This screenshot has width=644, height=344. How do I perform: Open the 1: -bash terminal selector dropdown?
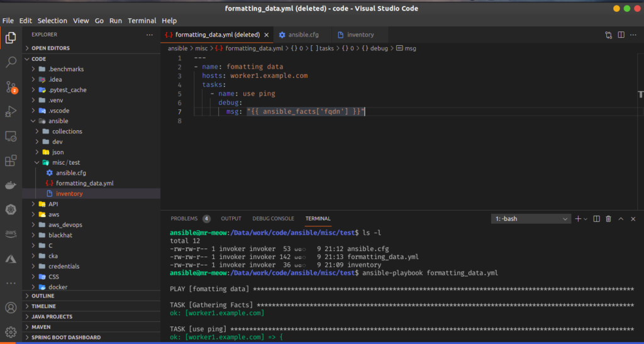click(x=531, y=219)
